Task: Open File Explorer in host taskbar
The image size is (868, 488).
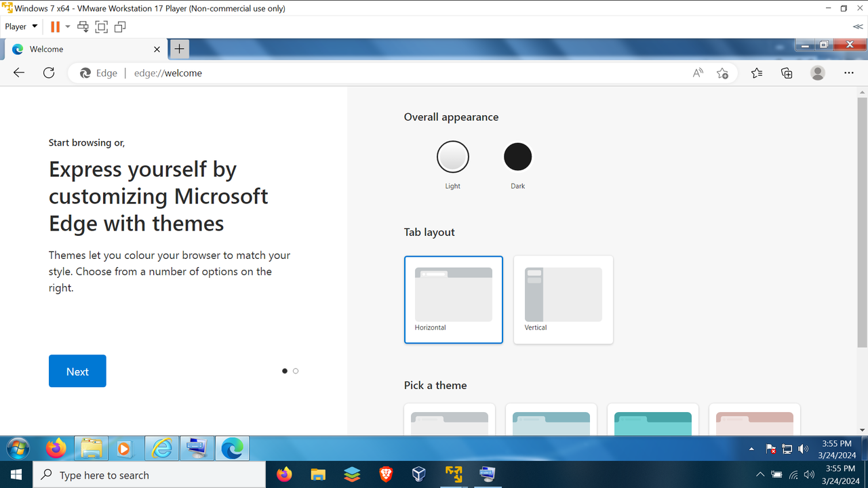Action: [x=318, y=474]
